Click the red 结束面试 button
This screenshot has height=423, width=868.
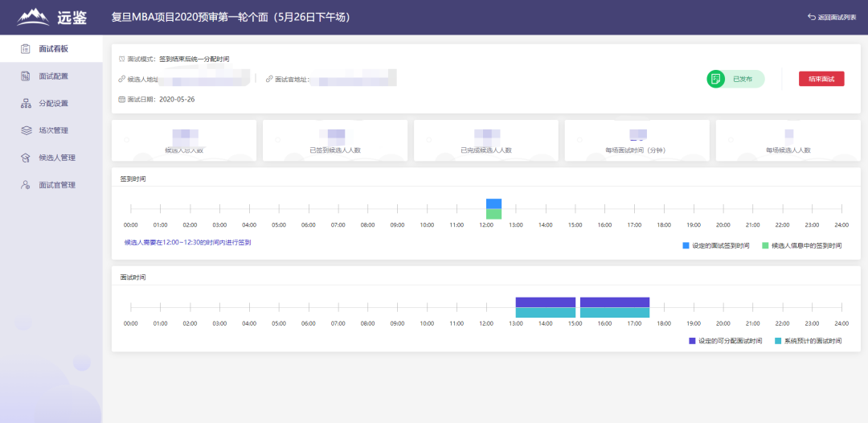click(821, 79)
